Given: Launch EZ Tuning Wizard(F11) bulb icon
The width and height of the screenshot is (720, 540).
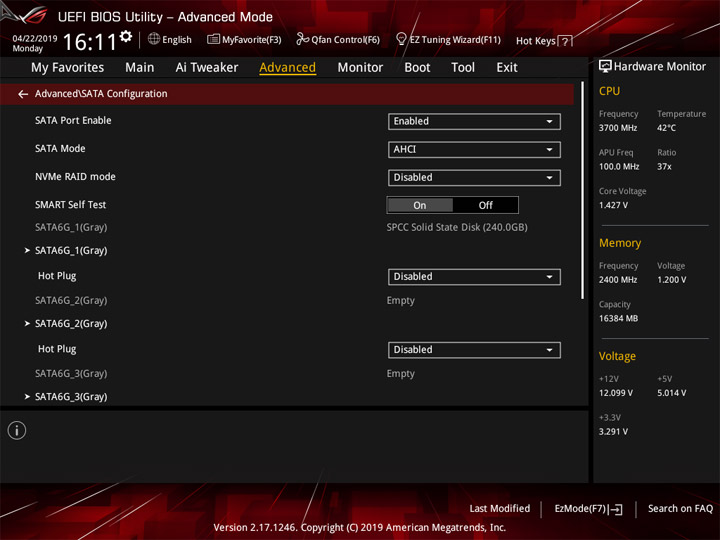Looking at the screenshot, I should pos(401,39).
